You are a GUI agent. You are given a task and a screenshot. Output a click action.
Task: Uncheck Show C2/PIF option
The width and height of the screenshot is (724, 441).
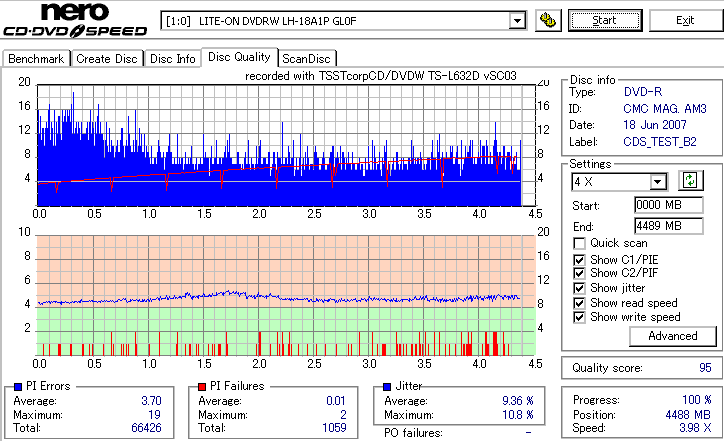point(579,273)
